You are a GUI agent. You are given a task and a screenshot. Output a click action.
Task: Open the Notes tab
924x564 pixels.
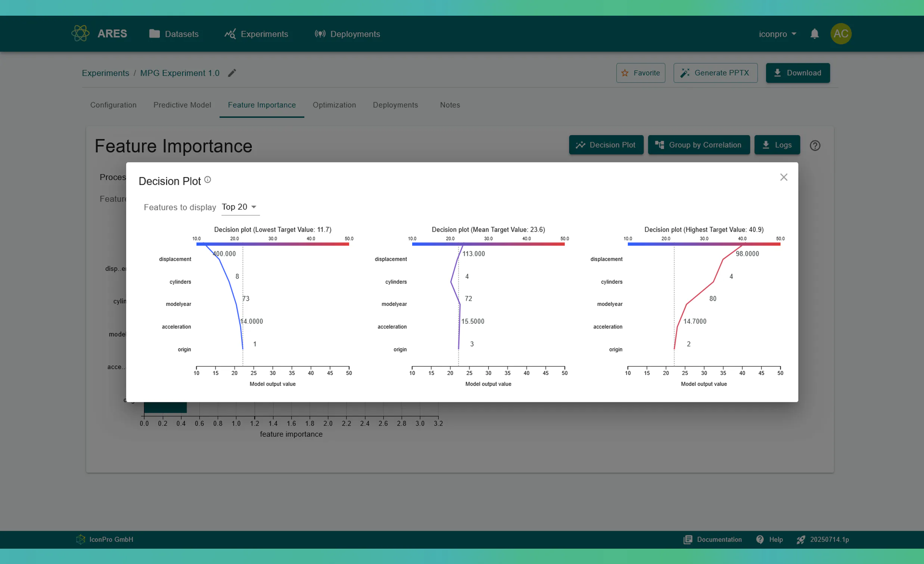[x=449, y=105]
